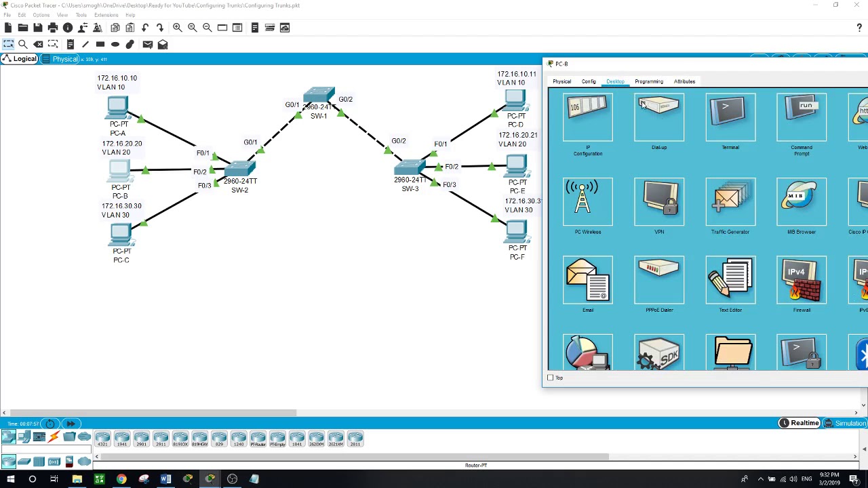Open the Programming tab in PC-B window
This screenshot has height=488, width=868.
[x=649, y=81]
